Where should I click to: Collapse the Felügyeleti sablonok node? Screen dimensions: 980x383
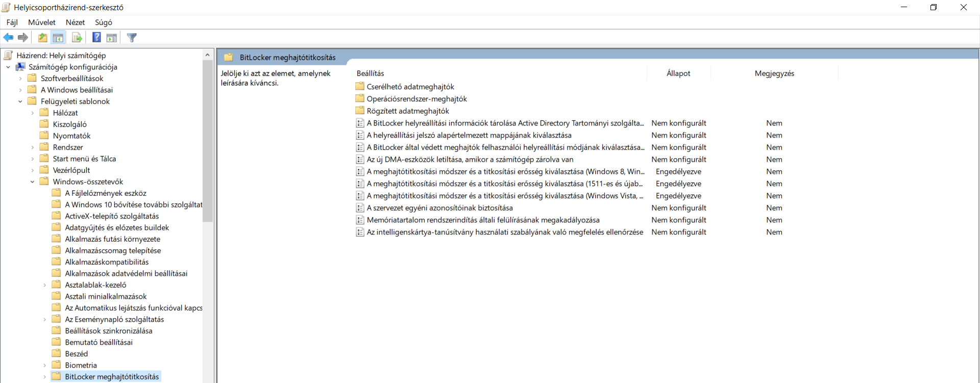(x=20, y=101)
